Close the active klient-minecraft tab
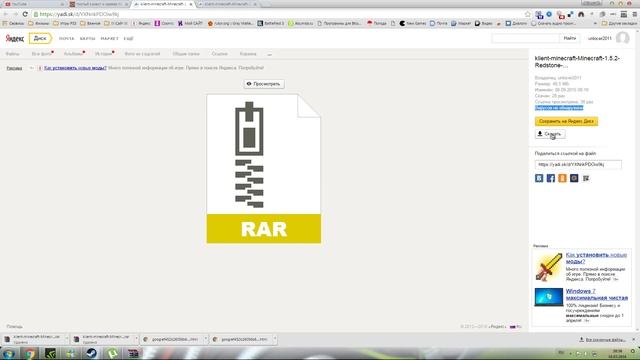640x360 pixels. (x=191, y=4)
